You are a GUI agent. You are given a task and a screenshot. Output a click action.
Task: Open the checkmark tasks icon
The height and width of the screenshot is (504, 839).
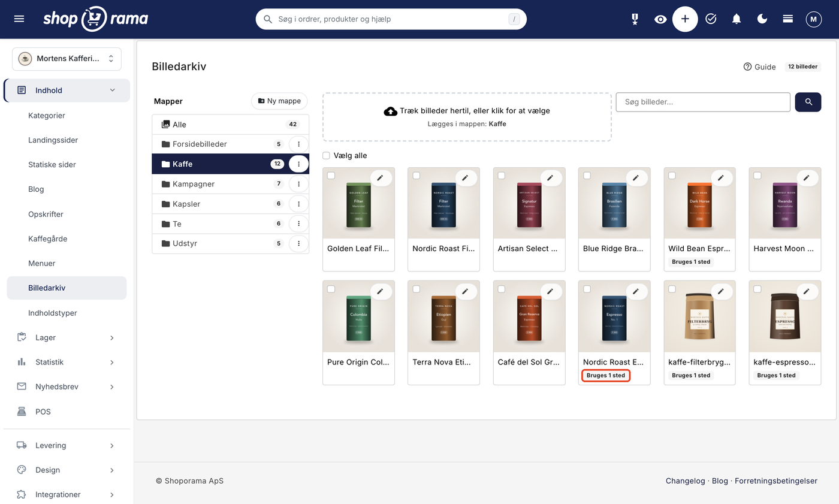click(x=711, y=19)
